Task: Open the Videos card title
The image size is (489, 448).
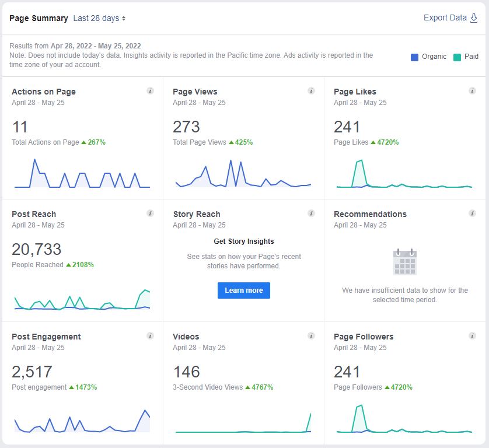Action: pos(186,337)
